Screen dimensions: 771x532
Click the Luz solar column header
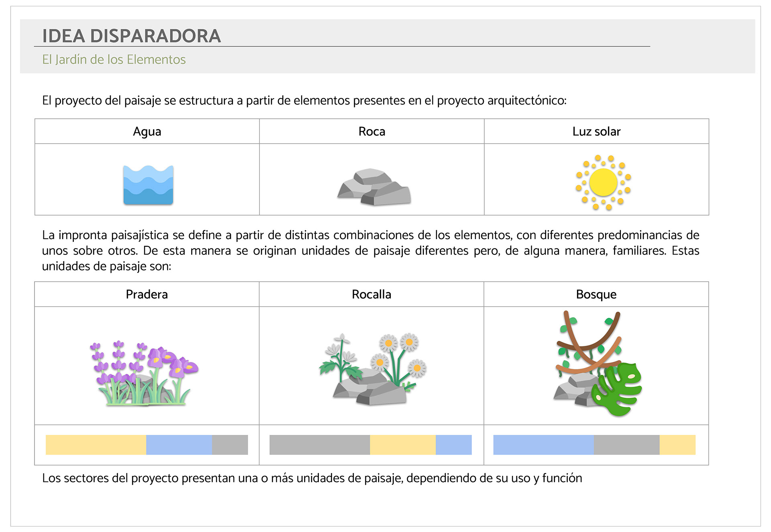coord(596,132)
